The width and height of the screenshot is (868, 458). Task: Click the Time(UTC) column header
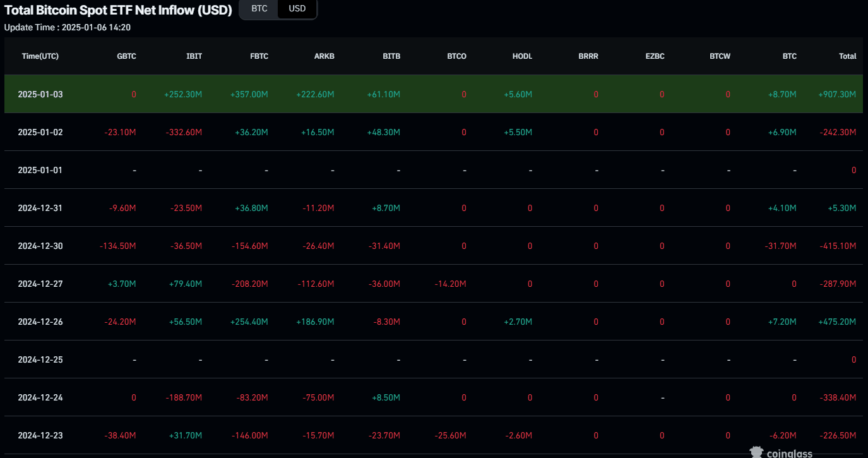(x=40, y=56)
